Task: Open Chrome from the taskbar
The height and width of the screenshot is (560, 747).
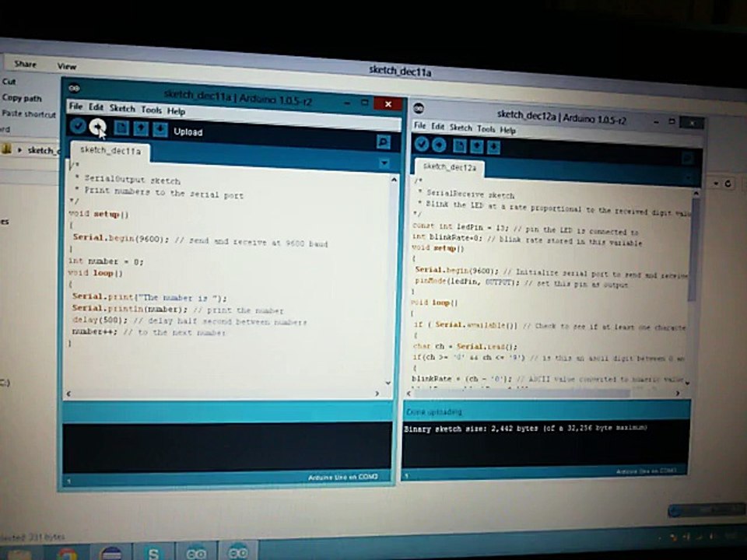Action: (x=68, y=553)
